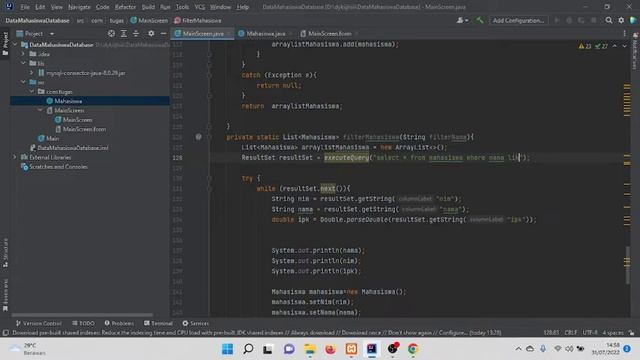640x360 pixels.
Task: Open the TODO tool window
Action: [x=84, y=323]
